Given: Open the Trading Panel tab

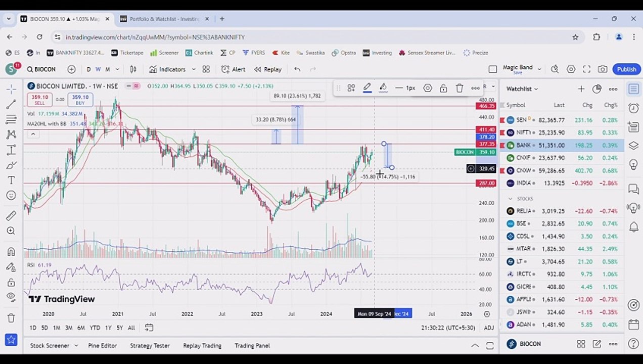Looking at the screenshot, I should (x=252, y=346).
